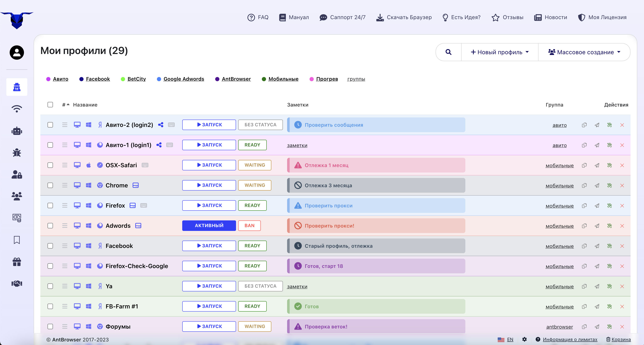Delete the Facebook profile with red X
The image size is (644, 345).
[622, 246]
